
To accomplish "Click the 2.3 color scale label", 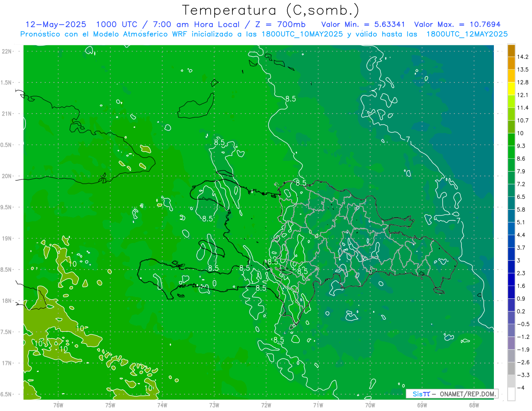I will coord(521,274).
